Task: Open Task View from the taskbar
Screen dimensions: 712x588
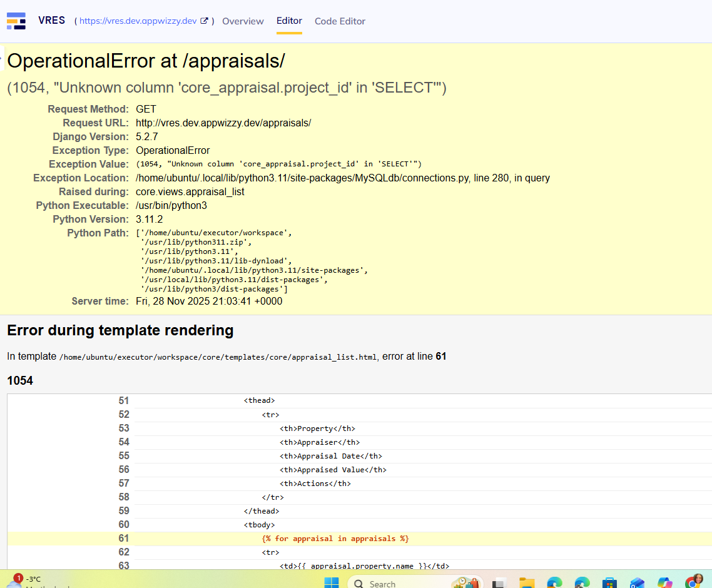Action: pyautogui.click(x=499, y=582)
